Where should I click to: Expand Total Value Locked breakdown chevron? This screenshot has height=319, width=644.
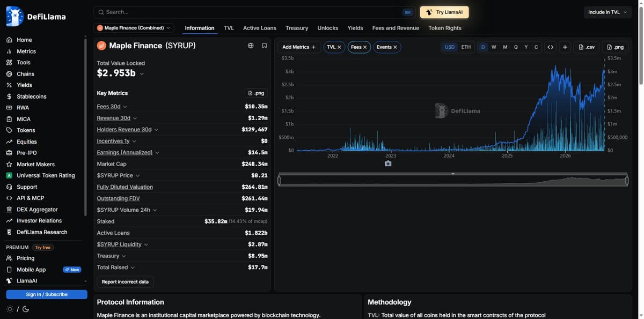(142, 74)
